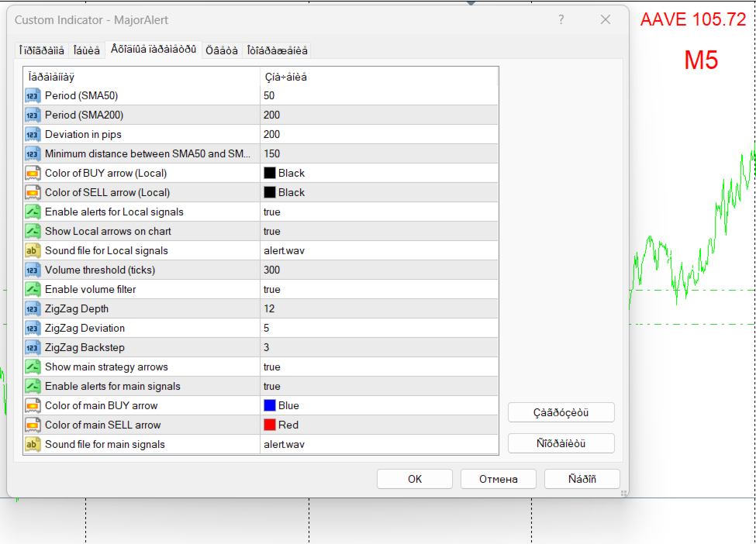Switch to the second tab of the indicator dialog

(87, 50)
